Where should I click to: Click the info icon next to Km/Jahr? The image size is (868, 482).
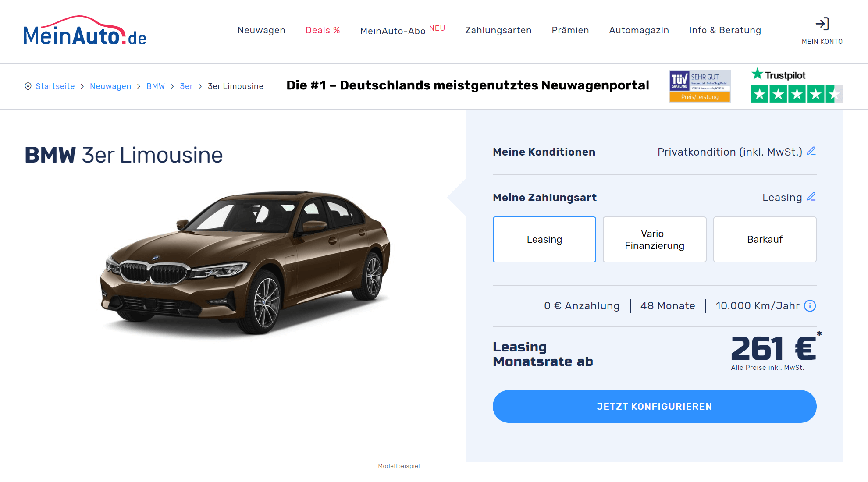click(810, 306)
